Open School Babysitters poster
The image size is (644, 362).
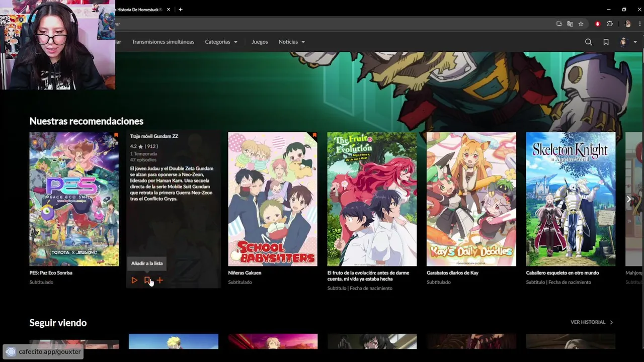(x=273, y=199)
